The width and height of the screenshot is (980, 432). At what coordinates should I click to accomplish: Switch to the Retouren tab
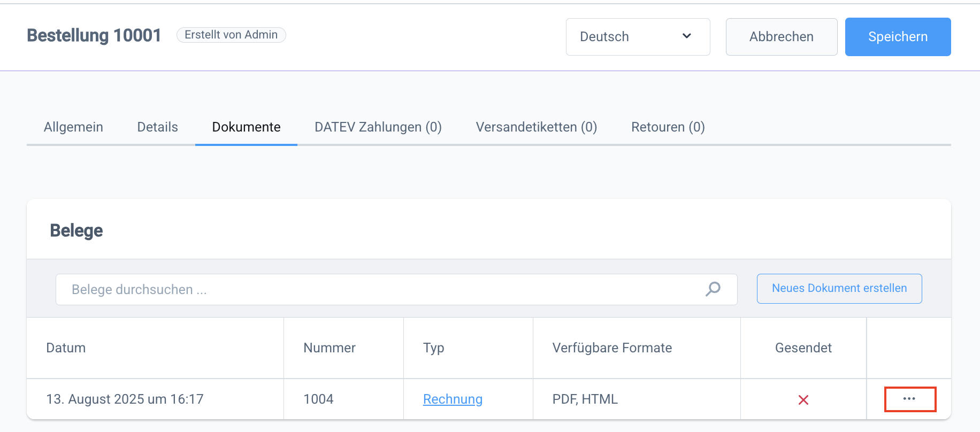(668, 127)
